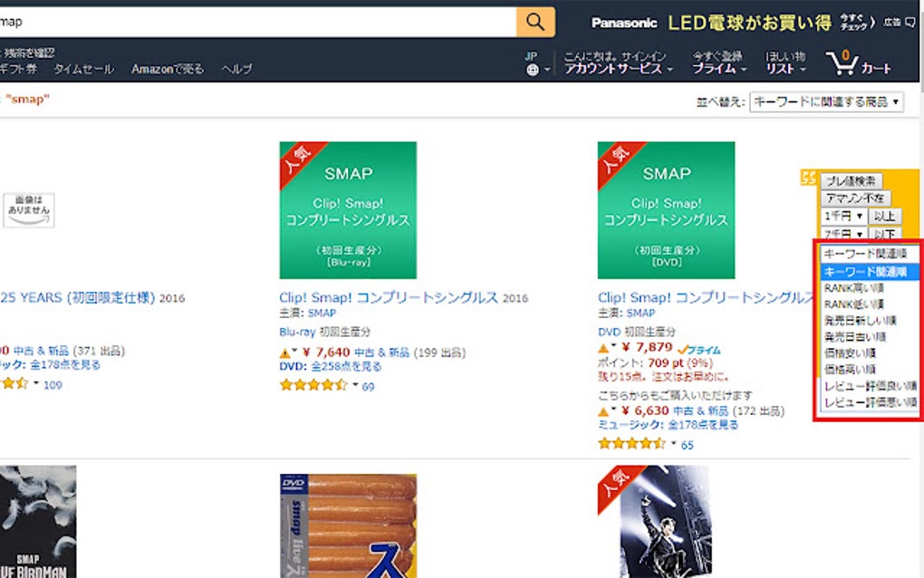This screenshot has height=578, width=924.
Task: Select 発売日新しい順 from the sort list
Action: pyautogui.click(x=870, y=321)
